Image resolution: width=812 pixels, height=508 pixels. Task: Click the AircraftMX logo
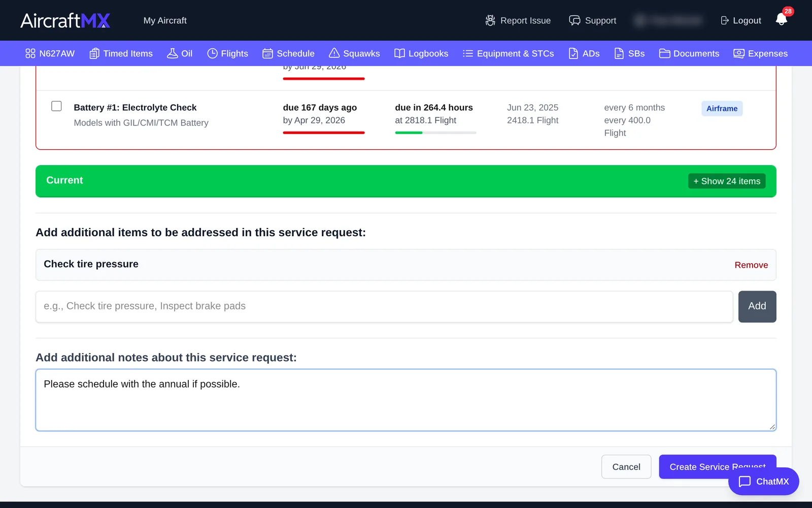tap(65, 20)
